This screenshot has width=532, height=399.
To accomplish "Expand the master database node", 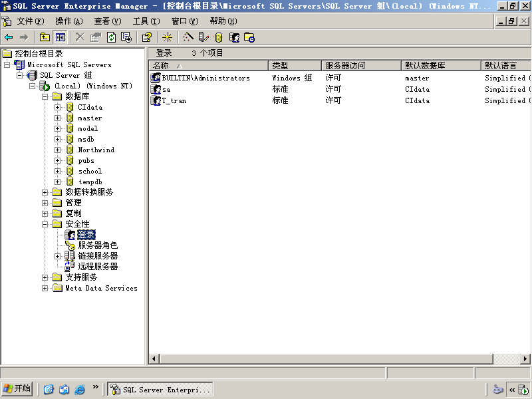I will 57,118.
